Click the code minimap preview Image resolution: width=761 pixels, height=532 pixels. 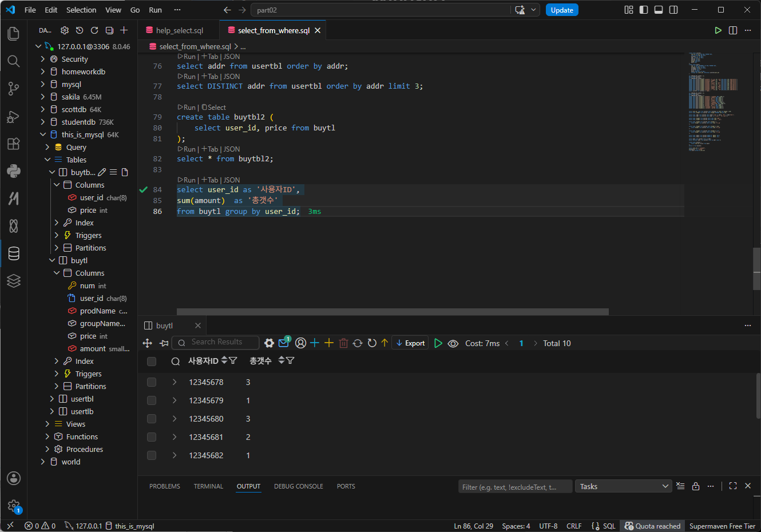tap(713, 103)
